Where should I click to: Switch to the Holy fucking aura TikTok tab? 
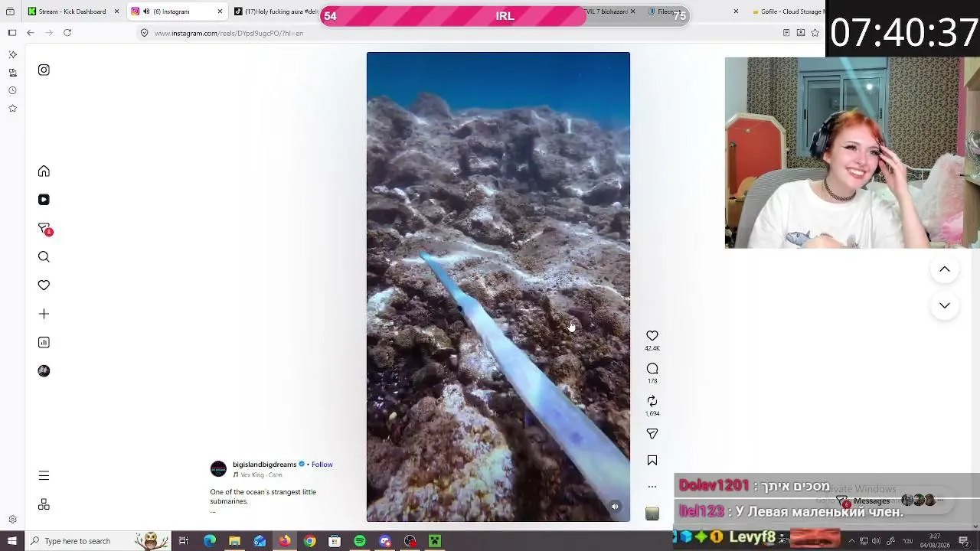[x=276, y=11]
